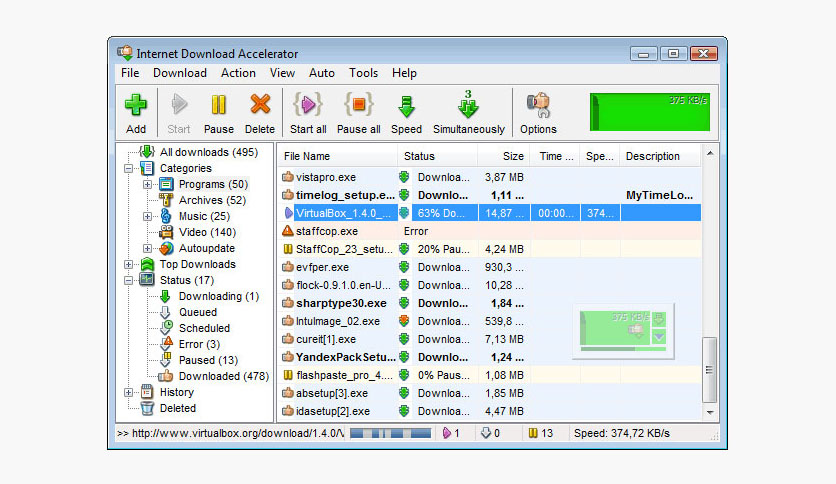Expand the Top Downloads tree node
Viewport: 836px width, 484px height.
pos(129,265)
